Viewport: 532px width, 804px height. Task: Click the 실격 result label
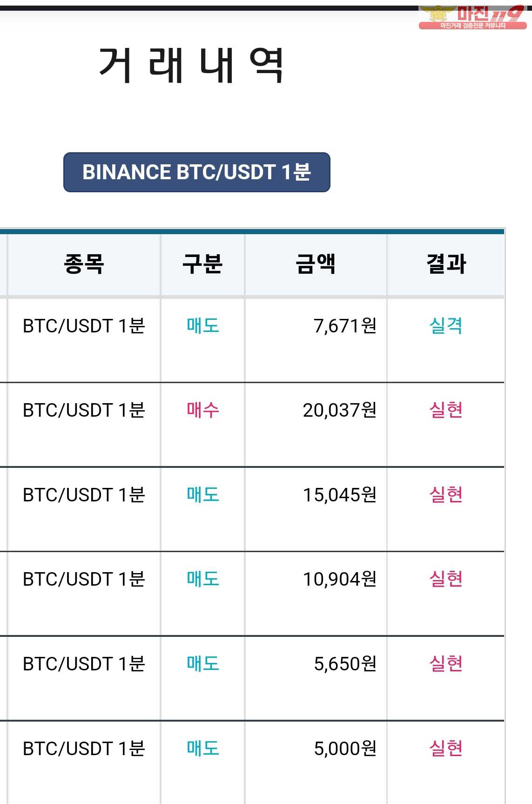446,325
